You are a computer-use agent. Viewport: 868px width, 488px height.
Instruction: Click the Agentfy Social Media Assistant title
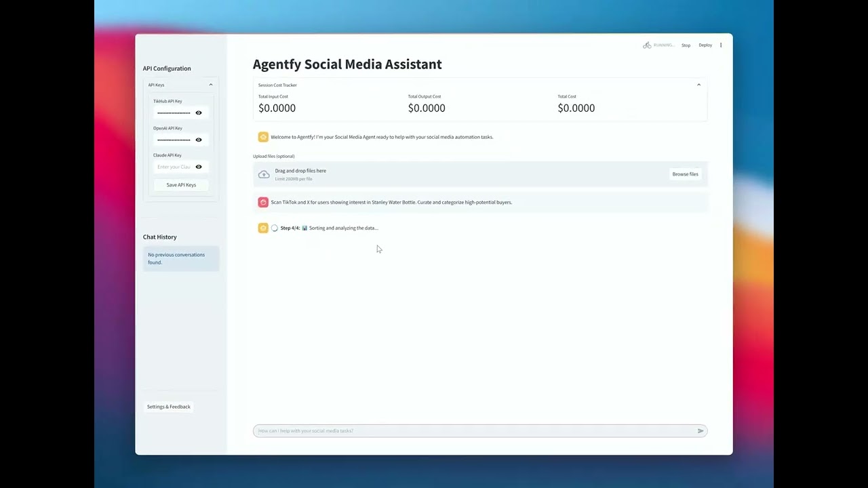coord(347,64)
